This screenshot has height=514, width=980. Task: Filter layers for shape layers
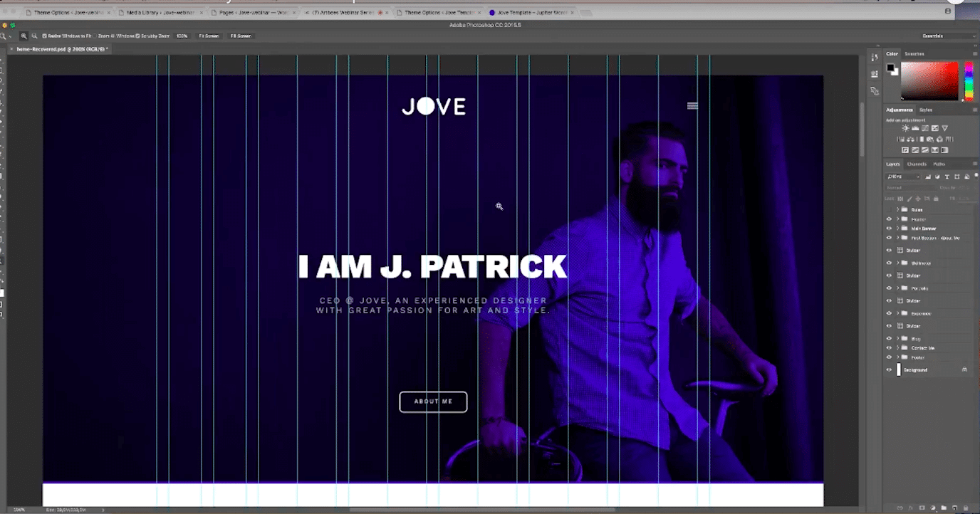[957, 177]
